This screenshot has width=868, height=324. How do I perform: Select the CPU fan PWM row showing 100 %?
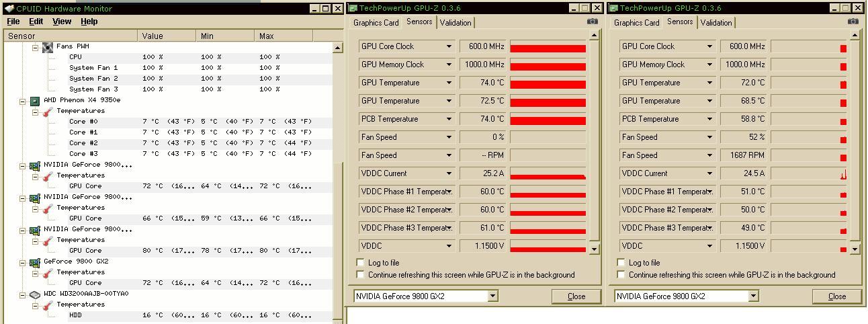[x=200, y=57]
